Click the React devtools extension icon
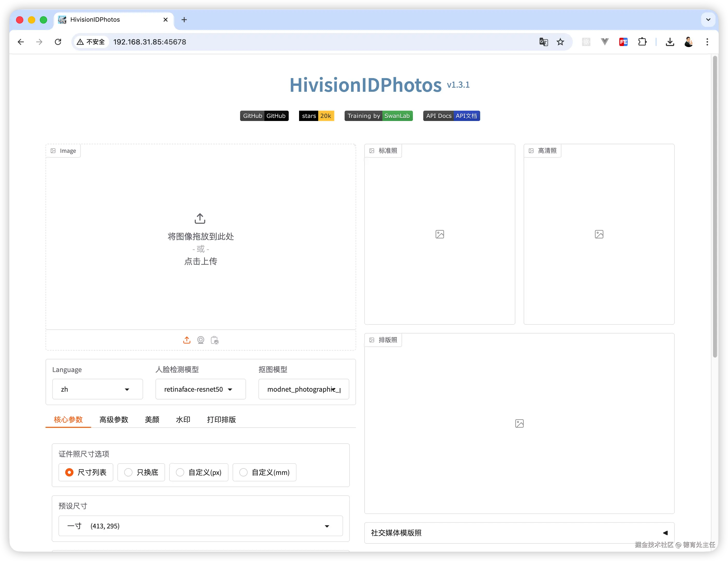 (586, 42)
